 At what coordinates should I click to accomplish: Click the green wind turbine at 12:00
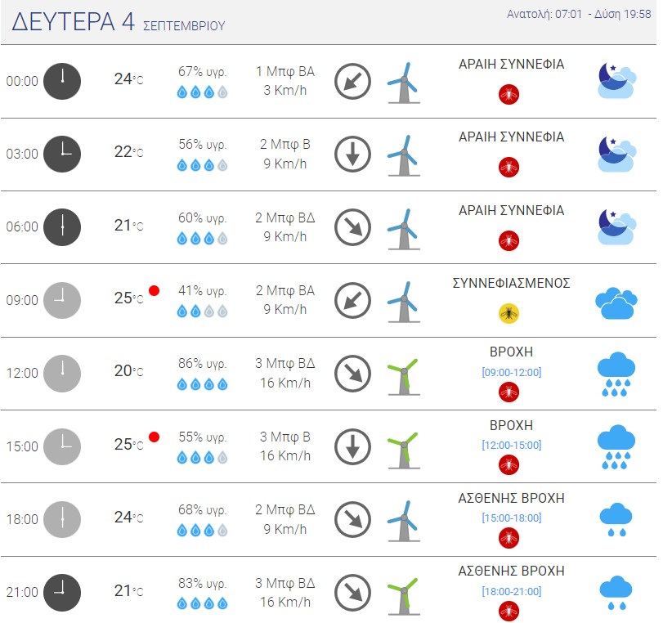coord(404,377)
